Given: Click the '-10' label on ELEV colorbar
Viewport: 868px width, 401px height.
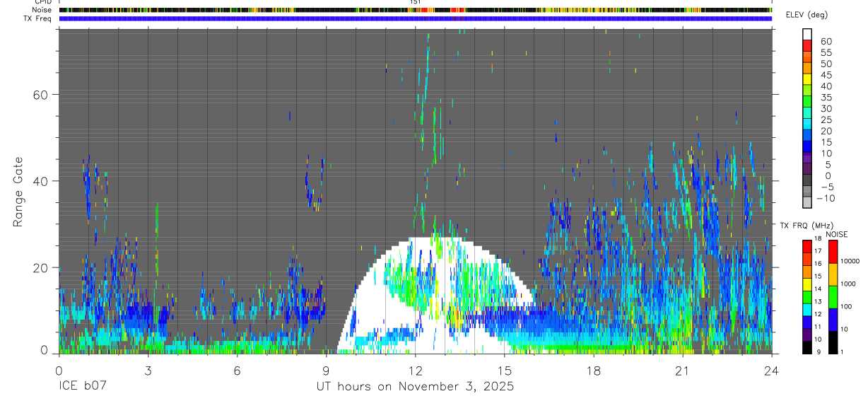Looking at the screenshot, I should click(826, 199).
